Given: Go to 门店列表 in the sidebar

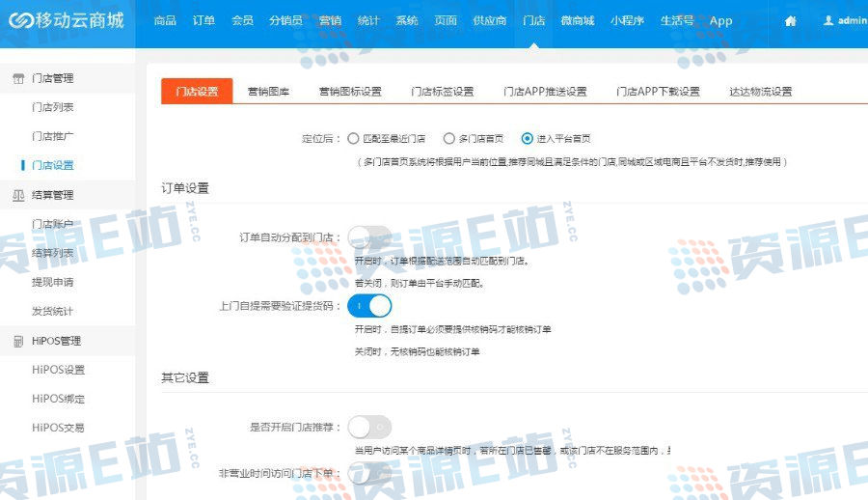Looking at the screenshot, I should click(53, 107).
